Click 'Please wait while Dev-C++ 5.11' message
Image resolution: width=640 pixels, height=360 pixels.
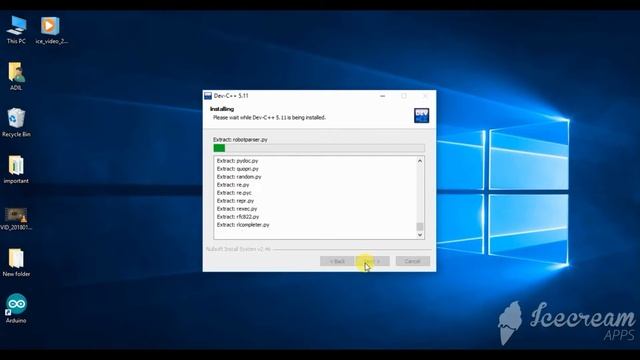tap(269, 118)
